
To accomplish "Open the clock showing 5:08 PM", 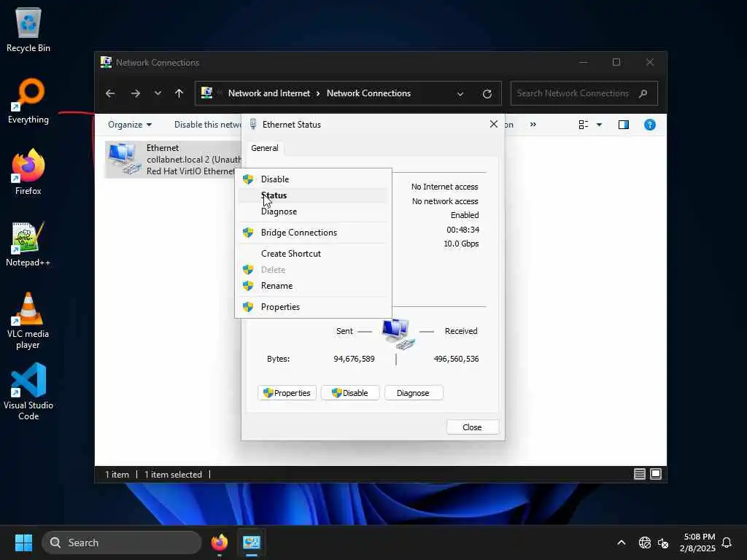I will 698,542.
